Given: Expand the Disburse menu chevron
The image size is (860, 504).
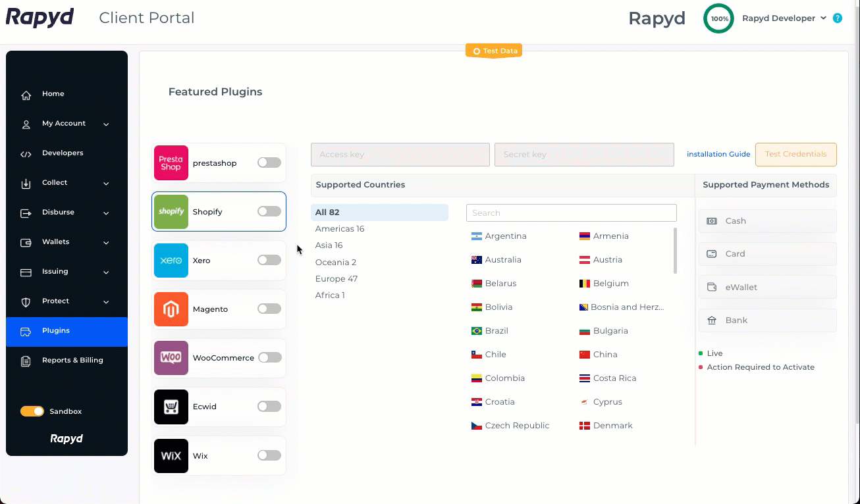Looking at the screenshot, I should [x=106, y=213].
